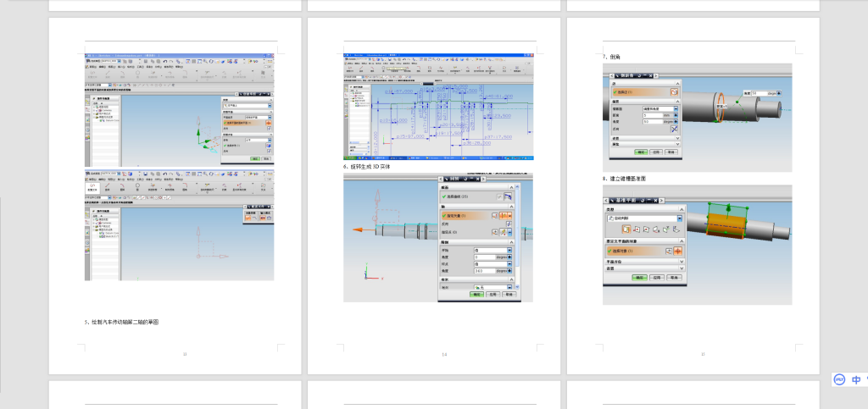
Task: Click the select edge icon in 选择边 row
Action: click(675, 91)
